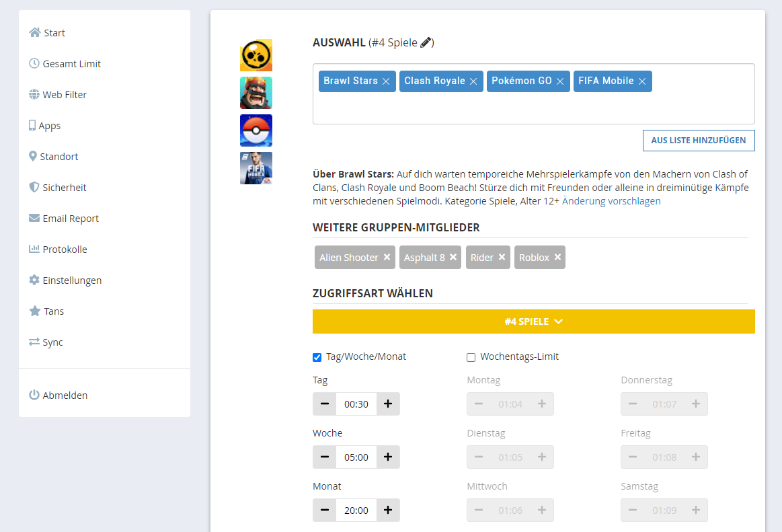
Task: Increase the Woche limit with plus
Action: tap(388, 457)
